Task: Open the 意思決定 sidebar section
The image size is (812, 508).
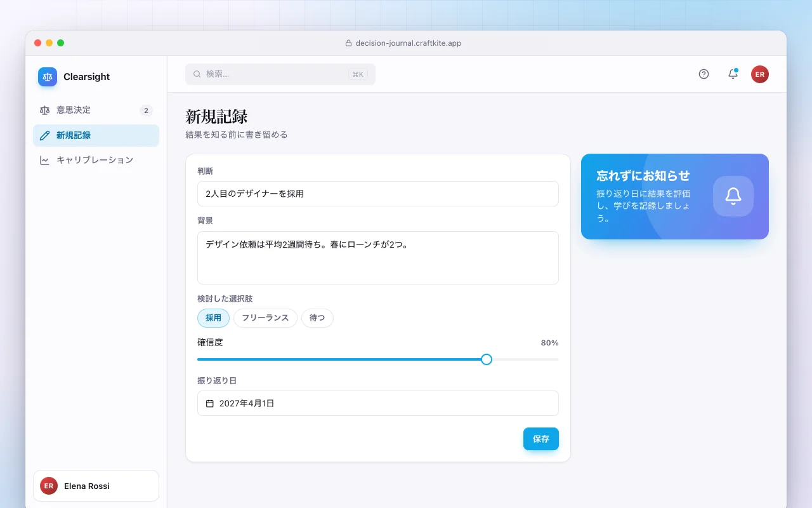Action: coord(96,110)
